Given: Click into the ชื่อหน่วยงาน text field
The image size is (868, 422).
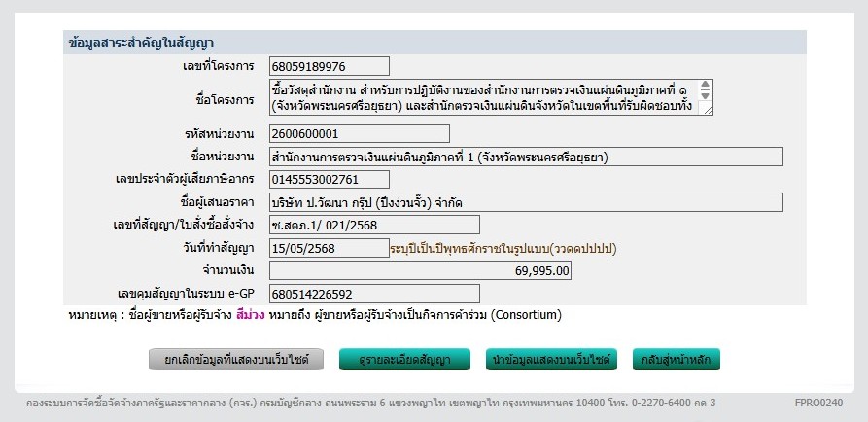Looking at the screenshot, I should pos(525,157).
